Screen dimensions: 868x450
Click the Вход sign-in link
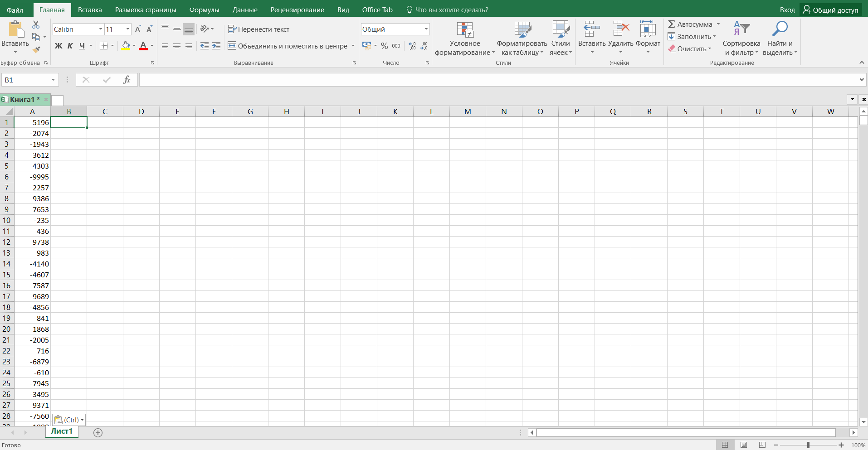coord(787,10)
